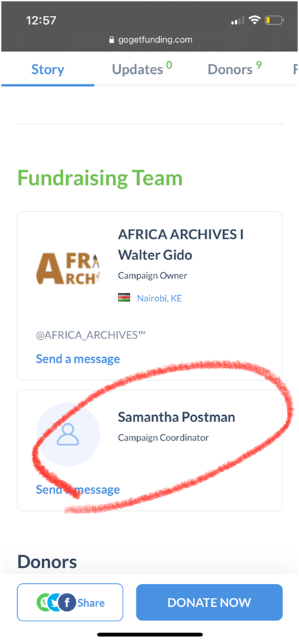Send a message to Samantha Postman
The image size is (299, 644).
tap(78, 489)
